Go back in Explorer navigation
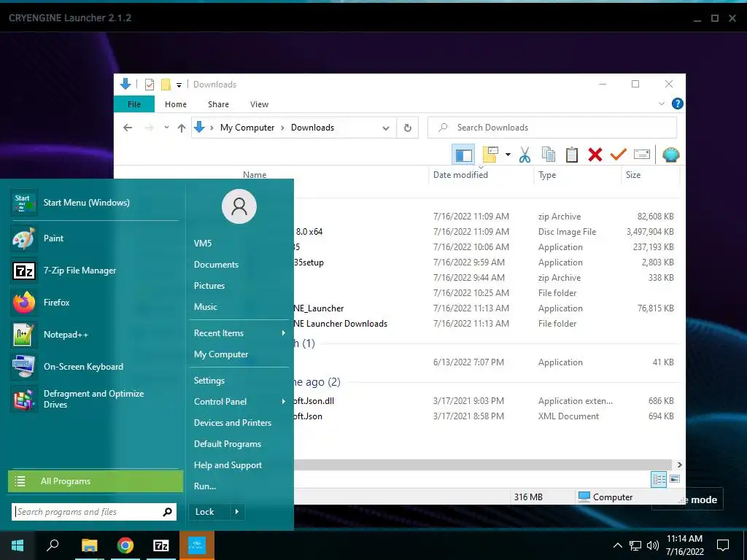Screen dimensions: 747x560 [128, 128]
